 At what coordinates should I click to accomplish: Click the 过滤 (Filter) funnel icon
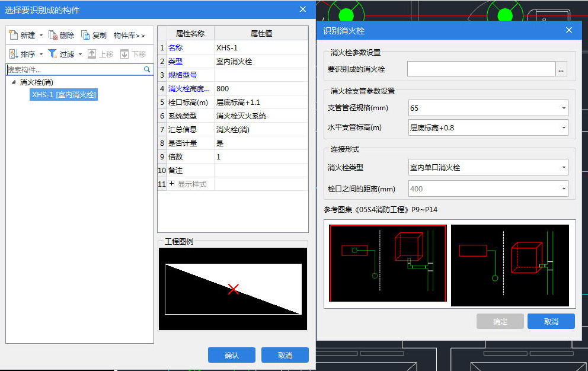52,54
